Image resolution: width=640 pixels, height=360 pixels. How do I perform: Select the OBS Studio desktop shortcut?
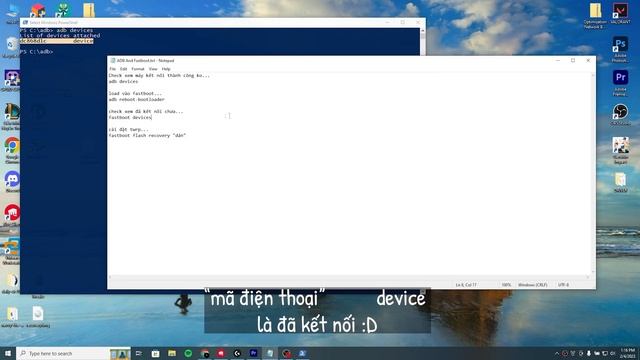[x=620, y=114]
